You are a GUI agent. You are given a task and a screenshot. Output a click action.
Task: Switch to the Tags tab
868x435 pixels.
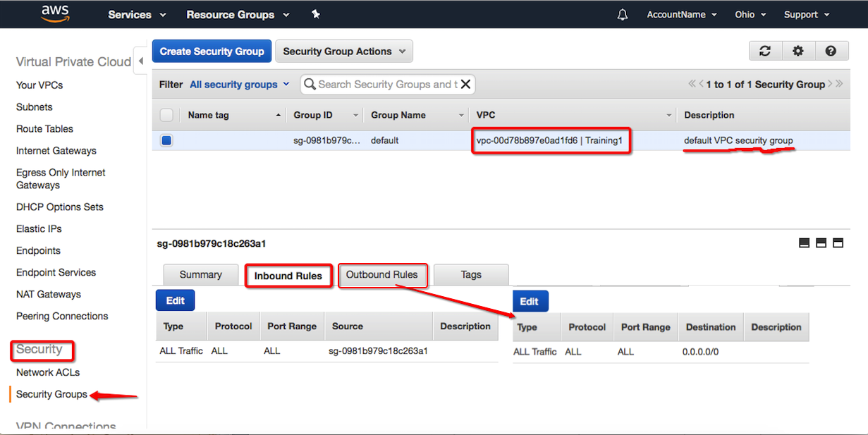click(x=471, y=275)
